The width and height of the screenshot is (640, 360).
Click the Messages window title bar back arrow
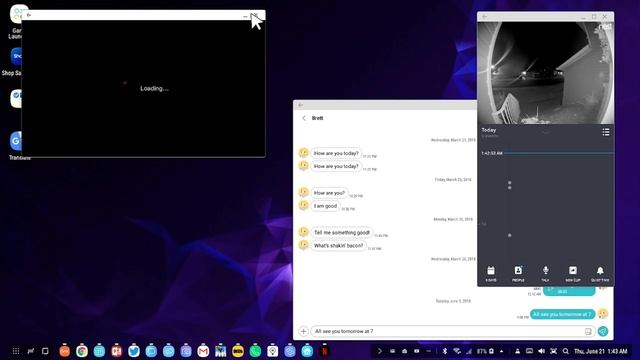(301, 105)
